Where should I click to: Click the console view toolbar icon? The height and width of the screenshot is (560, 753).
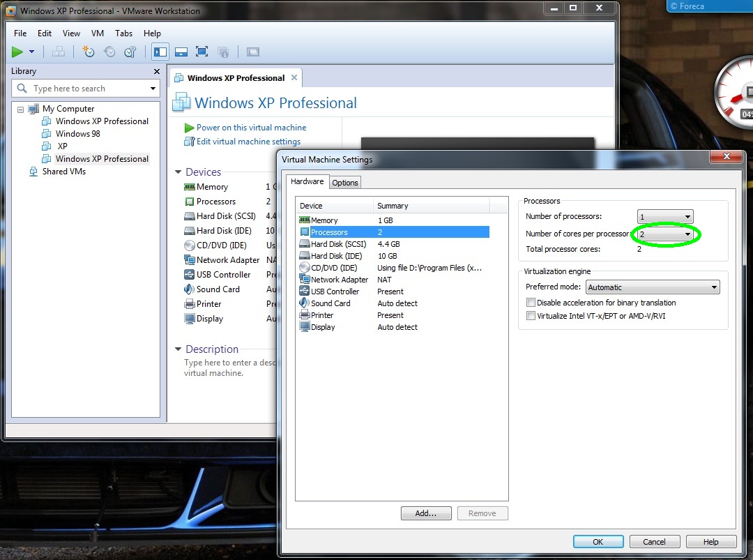253,52
